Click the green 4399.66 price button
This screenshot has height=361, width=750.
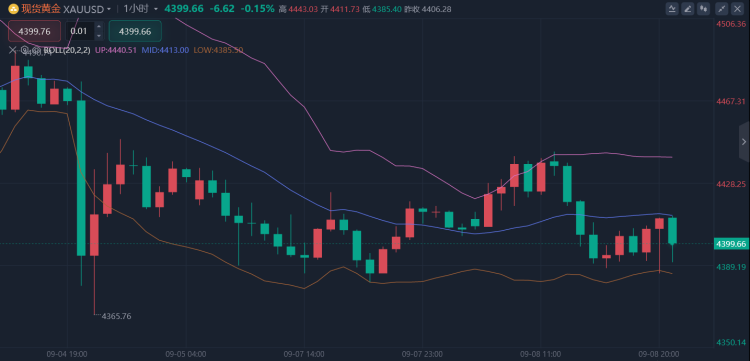point(135,31)
